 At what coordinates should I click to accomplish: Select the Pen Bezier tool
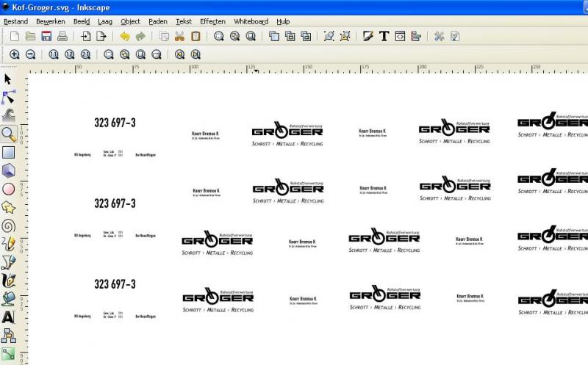(x=8, y=262)
